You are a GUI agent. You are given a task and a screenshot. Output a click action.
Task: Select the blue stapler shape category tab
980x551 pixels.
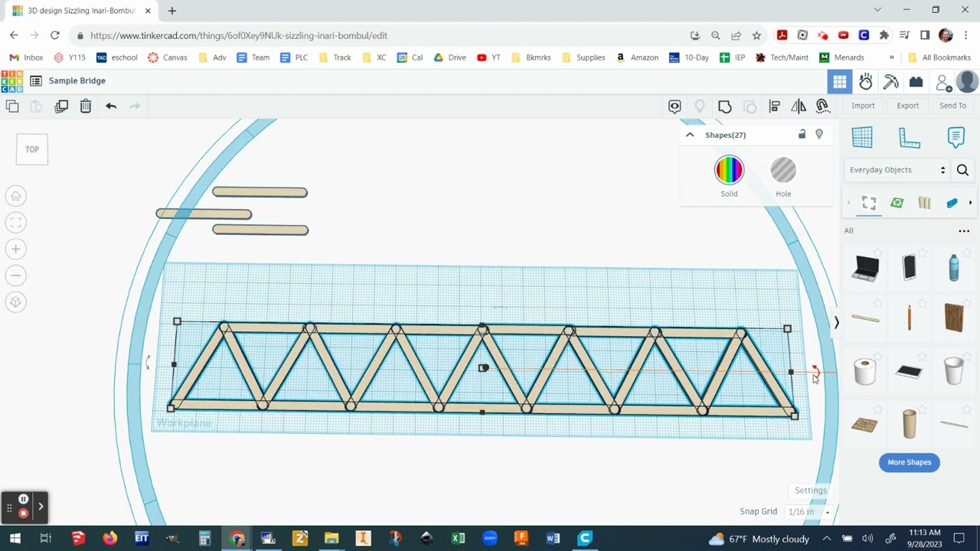point(952,203)
